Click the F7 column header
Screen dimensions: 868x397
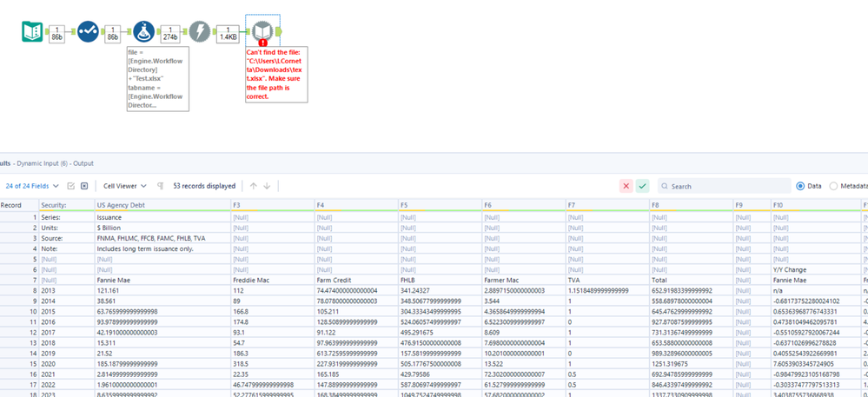point(607,205)
